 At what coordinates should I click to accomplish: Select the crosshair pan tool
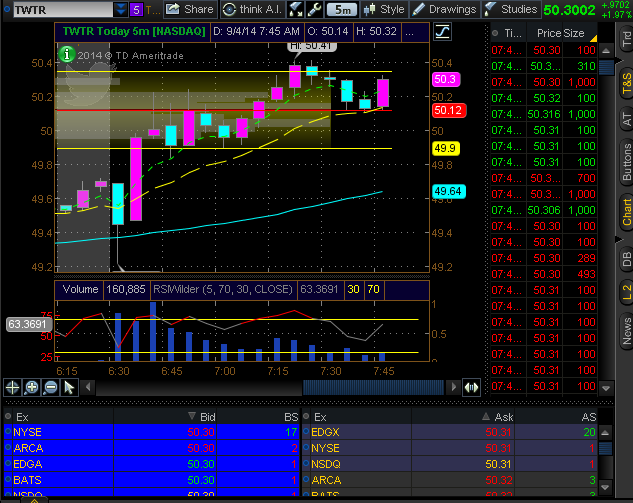(12, 388)
